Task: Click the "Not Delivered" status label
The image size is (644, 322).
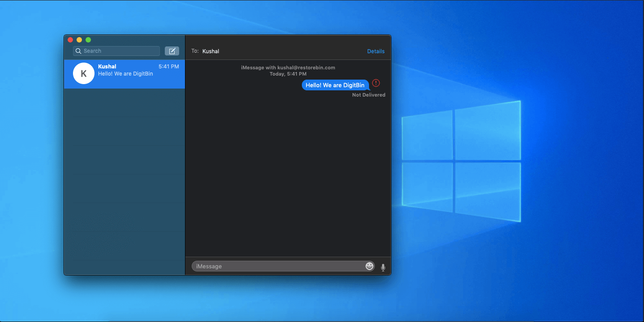Action: pos(369,95)
